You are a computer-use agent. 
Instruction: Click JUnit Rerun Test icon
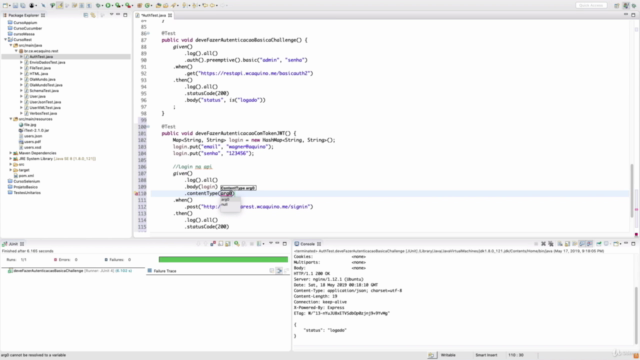pos(236,244)
